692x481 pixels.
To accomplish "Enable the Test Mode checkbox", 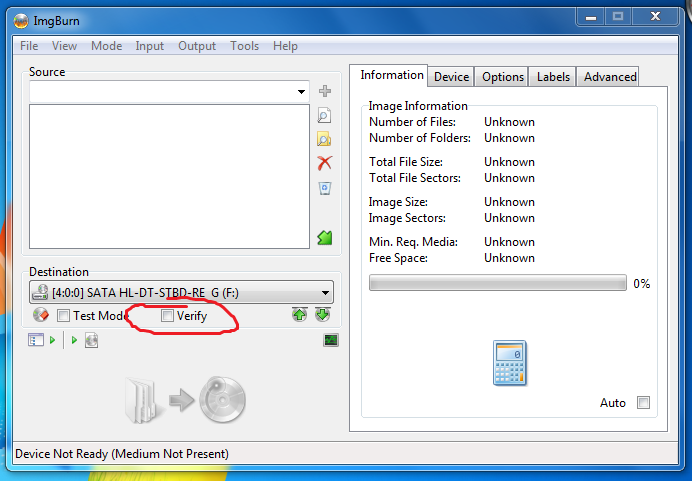I will click(64, 316).
